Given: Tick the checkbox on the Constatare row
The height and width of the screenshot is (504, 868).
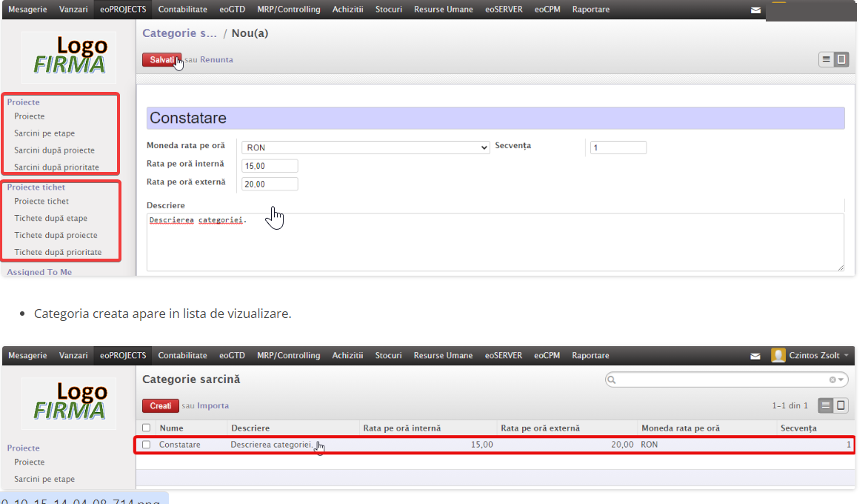Looking at the screenshot, I should click(x=147, y=445).
